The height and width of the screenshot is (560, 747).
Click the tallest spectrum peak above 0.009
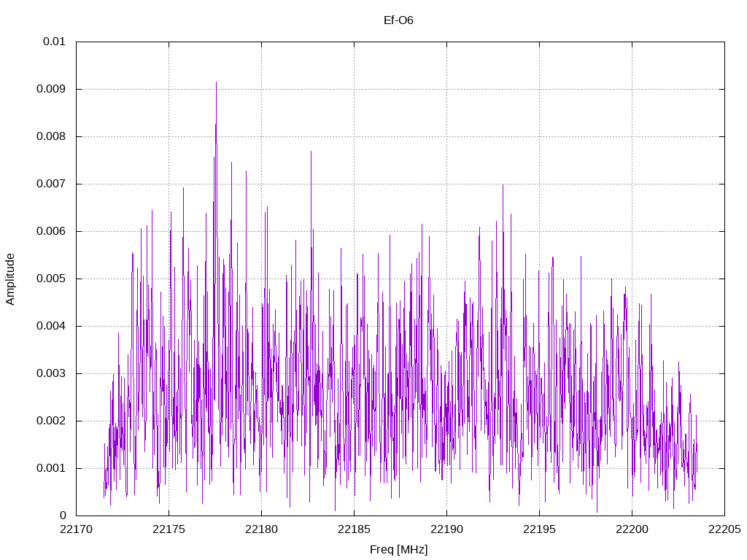(x=216, y=83)
